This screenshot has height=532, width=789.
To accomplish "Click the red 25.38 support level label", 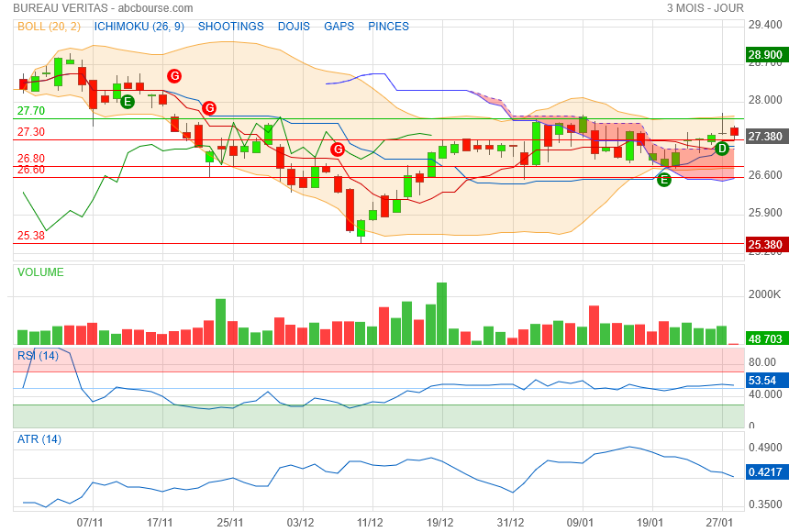I will [x=31, y=236].
